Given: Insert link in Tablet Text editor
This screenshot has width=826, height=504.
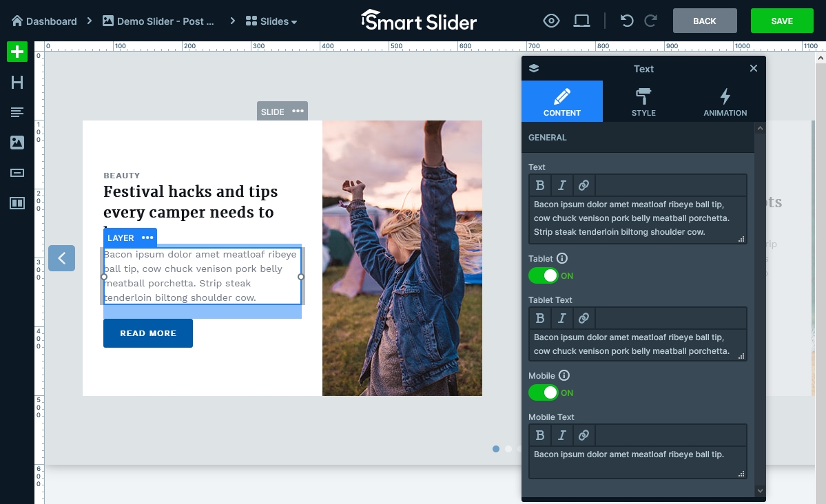Looking at the screenshot, I should 584,318.
